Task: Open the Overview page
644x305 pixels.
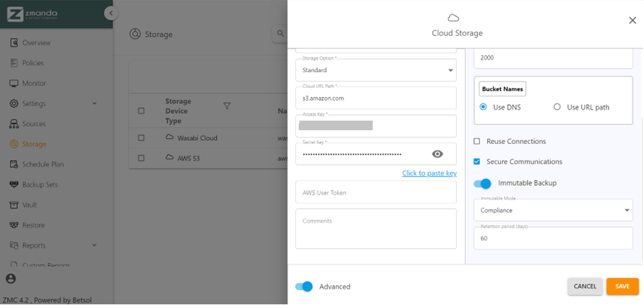Action: [36, 42]
